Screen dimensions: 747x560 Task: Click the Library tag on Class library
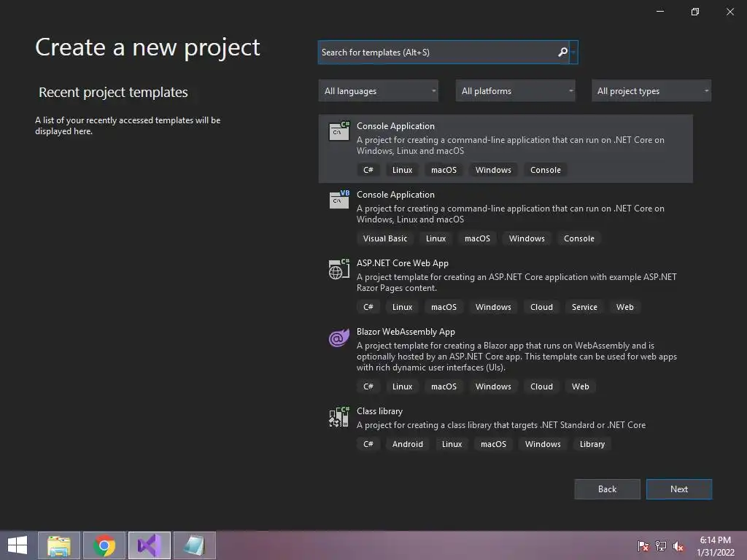tap(592, 444)
